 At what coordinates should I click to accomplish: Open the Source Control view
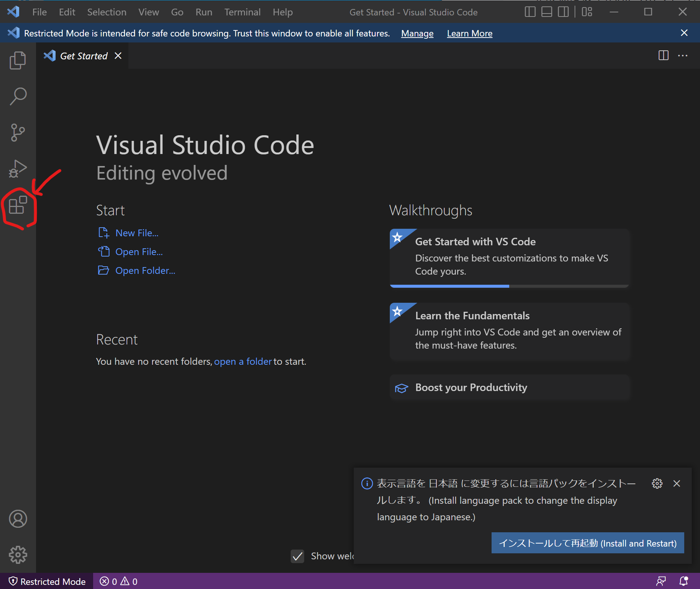(18, 133)
